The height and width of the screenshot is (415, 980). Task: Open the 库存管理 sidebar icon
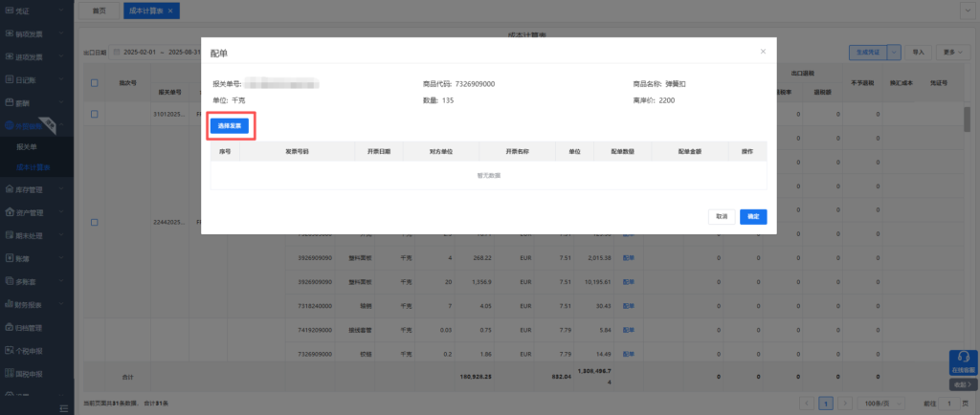(x=10, y=190)
